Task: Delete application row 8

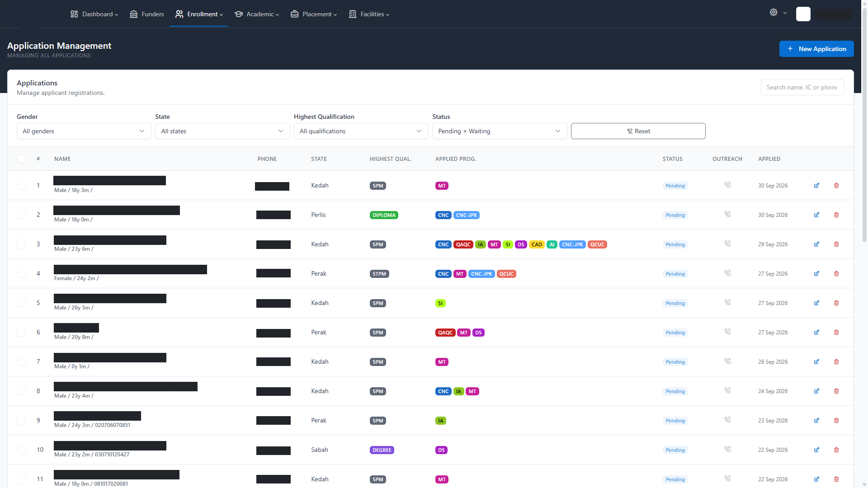Action: [836, 391]
